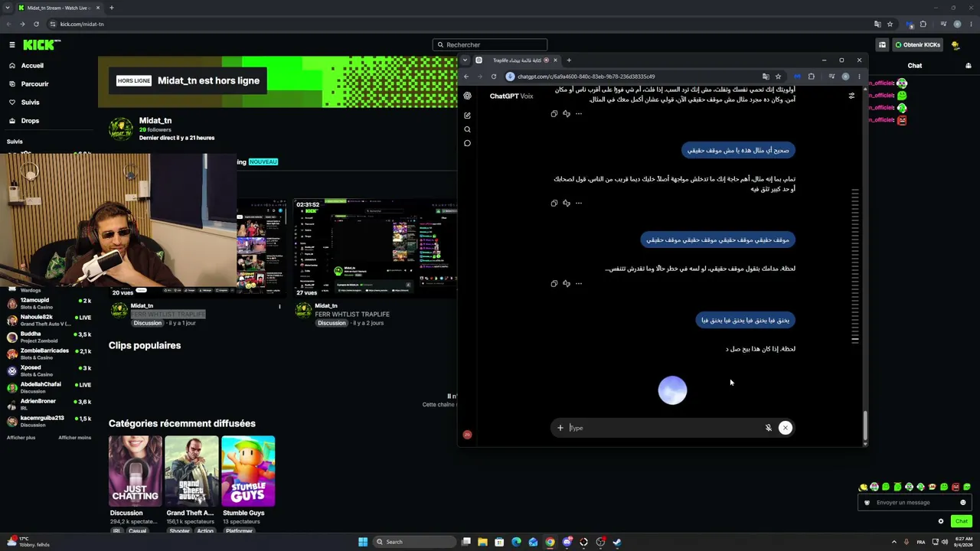
Task: Open Xposed channel in sidebar
Action: pyautogui.click(x=49, y=370)
